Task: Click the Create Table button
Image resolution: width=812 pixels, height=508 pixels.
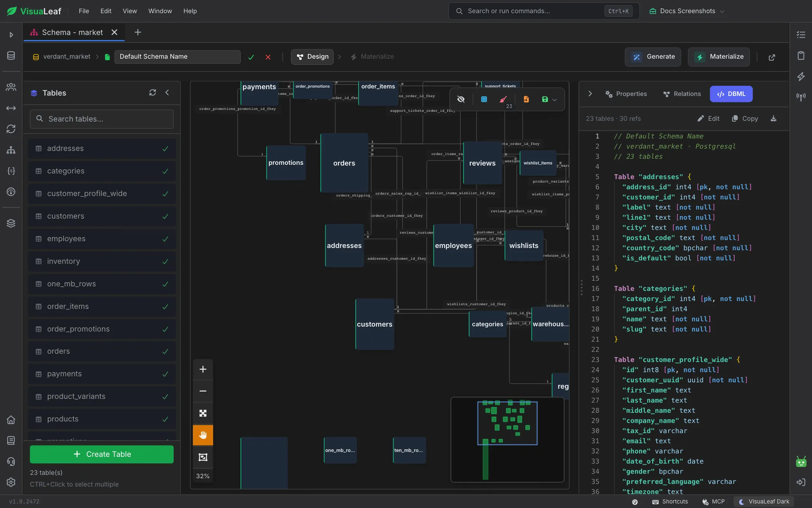Action: pos(102,454)
